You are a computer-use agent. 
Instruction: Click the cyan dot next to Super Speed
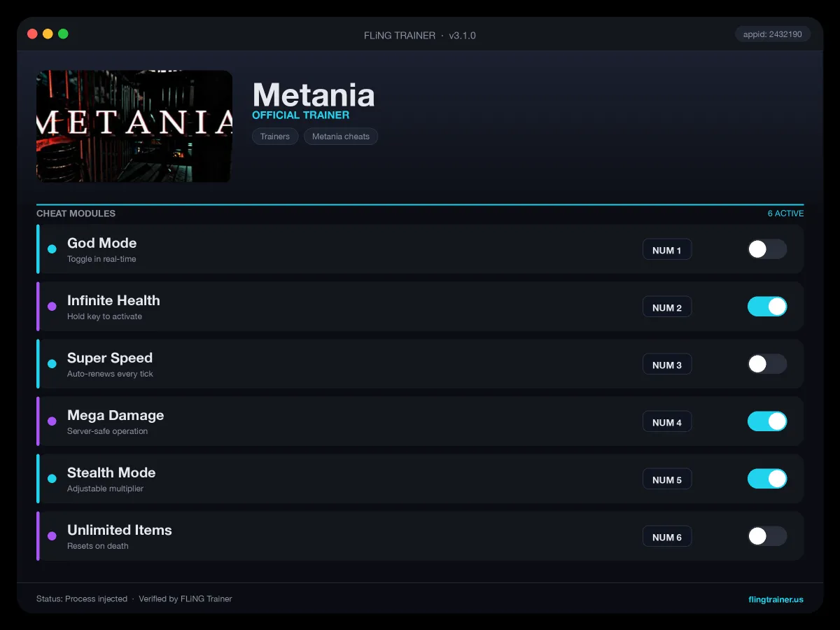tap(52, 364)
